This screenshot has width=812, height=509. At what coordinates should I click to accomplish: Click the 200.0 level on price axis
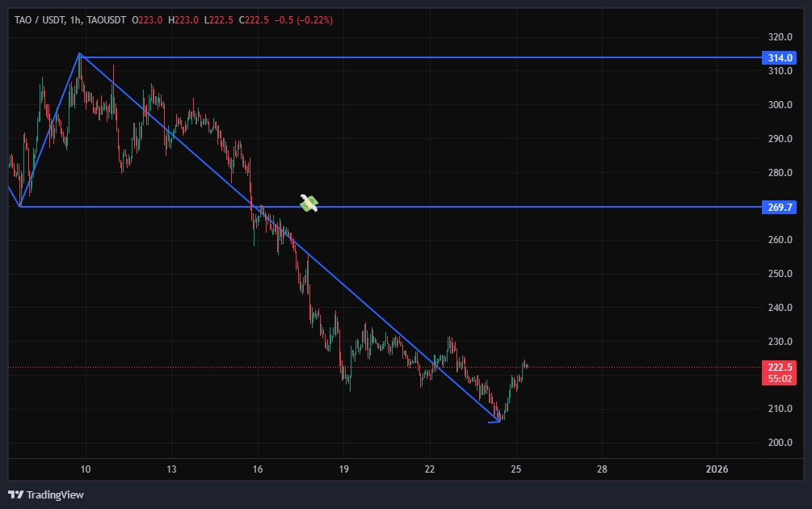[779, 443]
